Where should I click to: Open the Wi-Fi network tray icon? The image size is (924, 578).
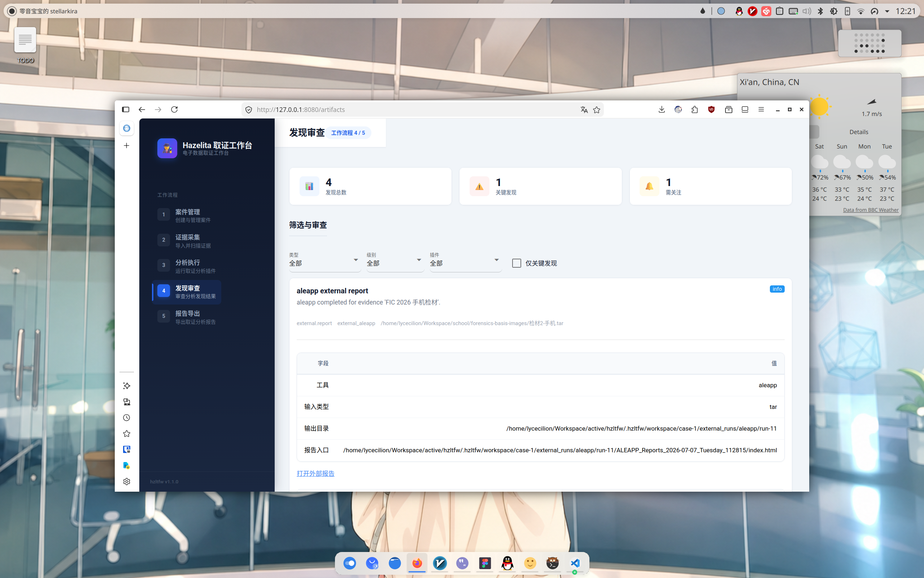point(860,11)
